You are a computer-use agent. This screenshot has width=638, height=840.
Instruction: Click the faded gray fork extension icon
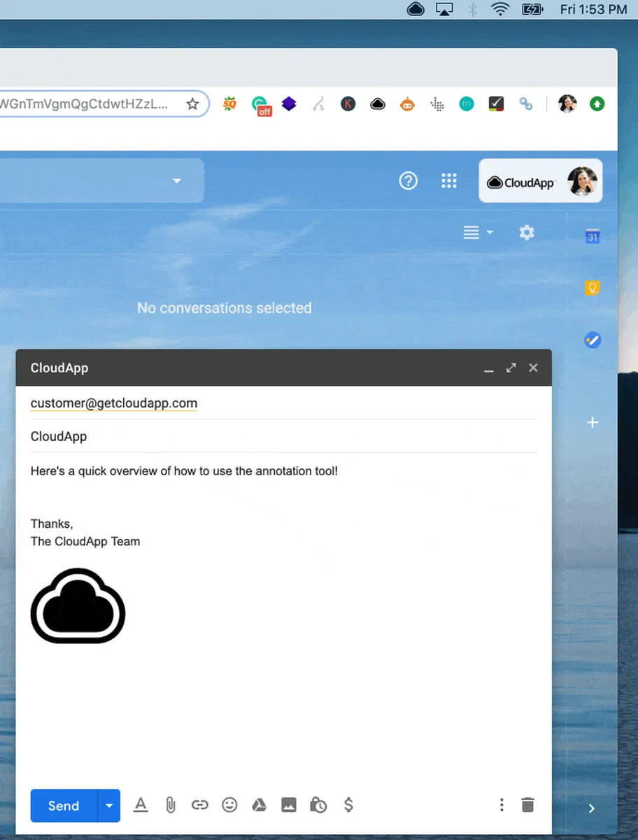coord(319,104)
